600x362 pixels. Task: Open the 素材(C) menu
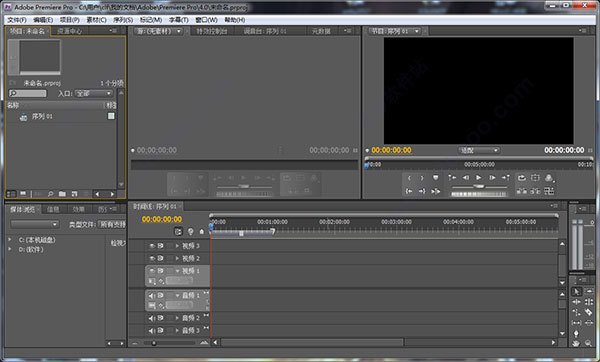point(96,20)
